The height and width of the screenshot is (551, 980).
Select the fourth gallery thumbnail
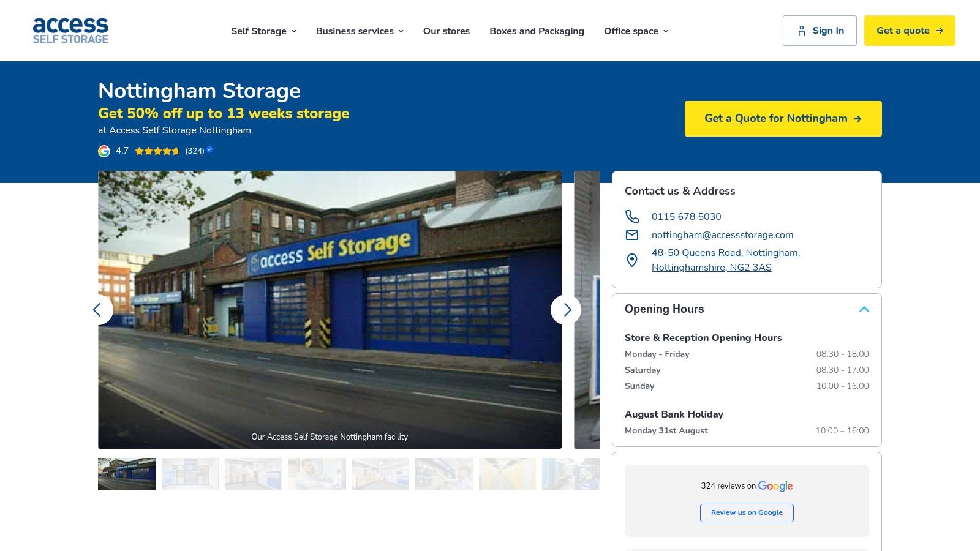click(x=317, y=474)
